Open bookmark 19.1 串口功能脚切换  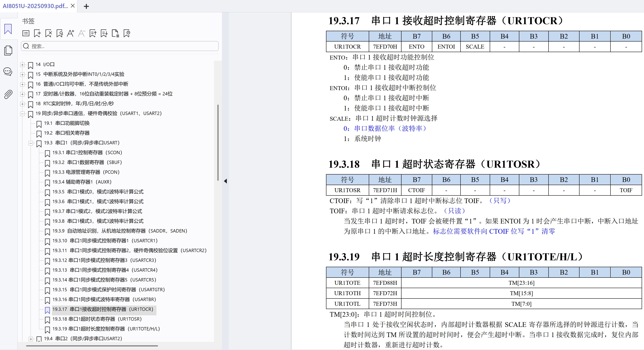[x=67, y=123]
